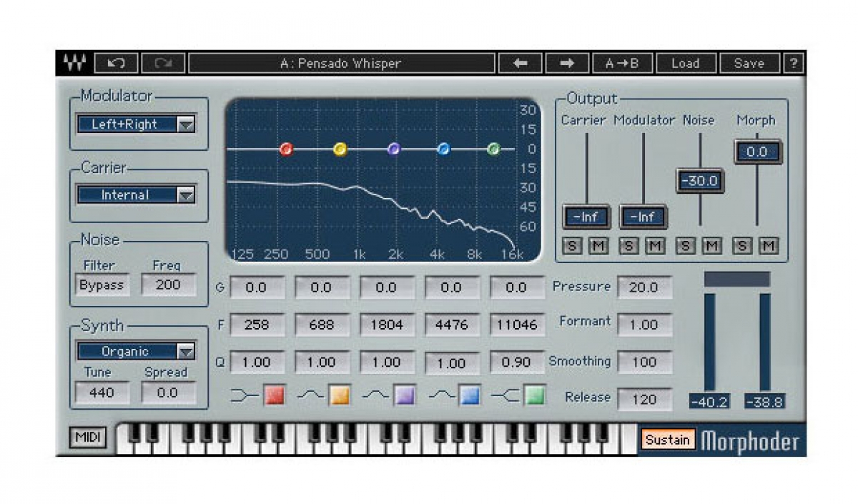
Task: Select the yellow EQ band marker on graph
Action: [x=340, y=149]
